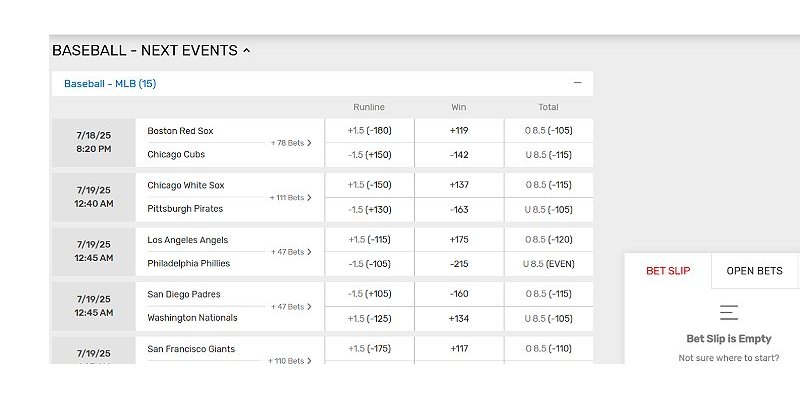Expand +110 Bets for San Francisco Giants game
The image size is (800, 400).
pyautogui.click(x=291, y=360)
